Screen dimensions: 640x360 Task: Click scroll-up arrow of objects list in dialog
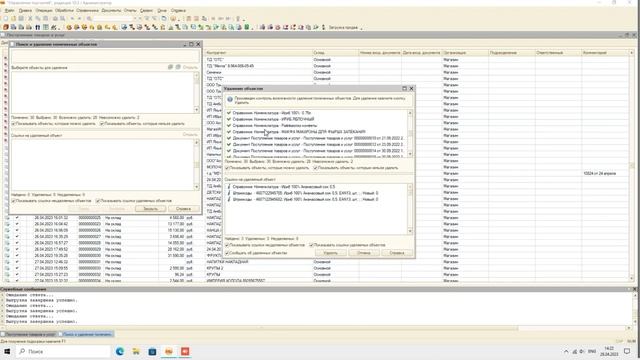(410, 113)
